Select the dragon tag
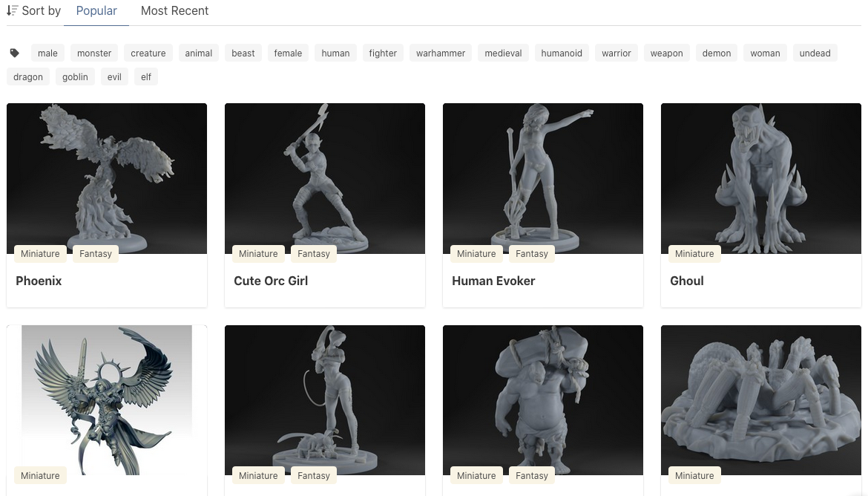 point(28,77)
